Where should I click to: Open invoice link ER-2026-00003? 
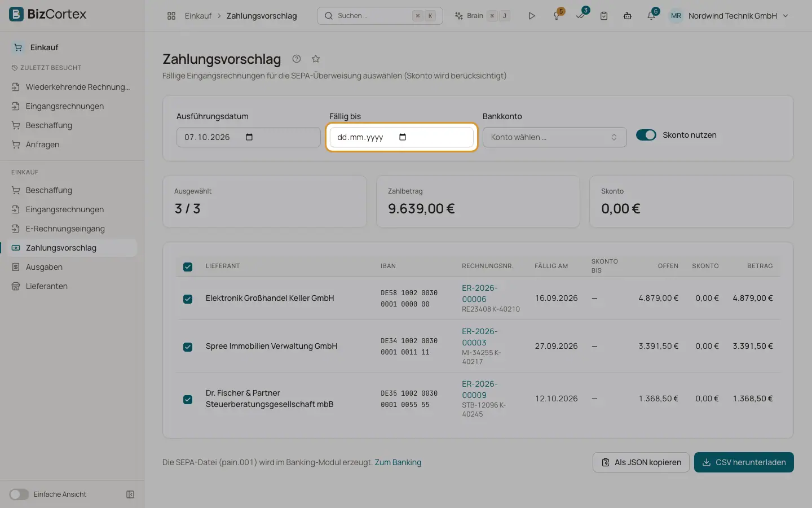pos(480,337)
